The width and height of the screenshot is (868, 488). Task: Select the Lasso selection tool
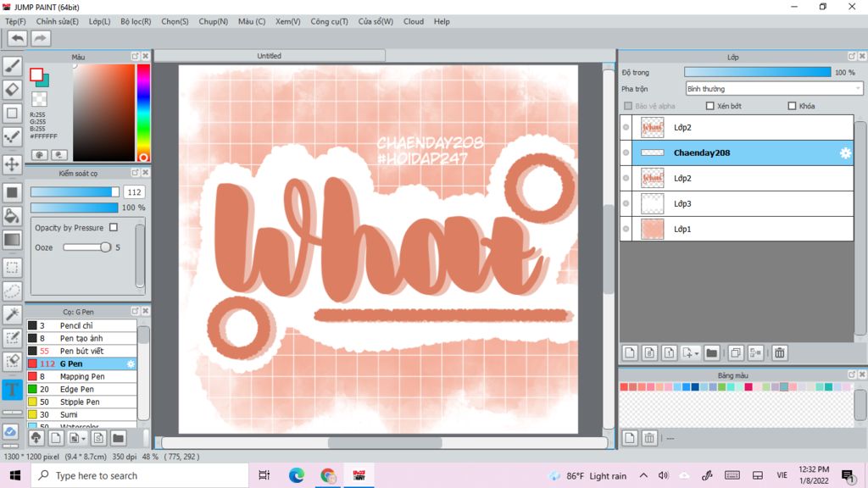pos(12,291)
